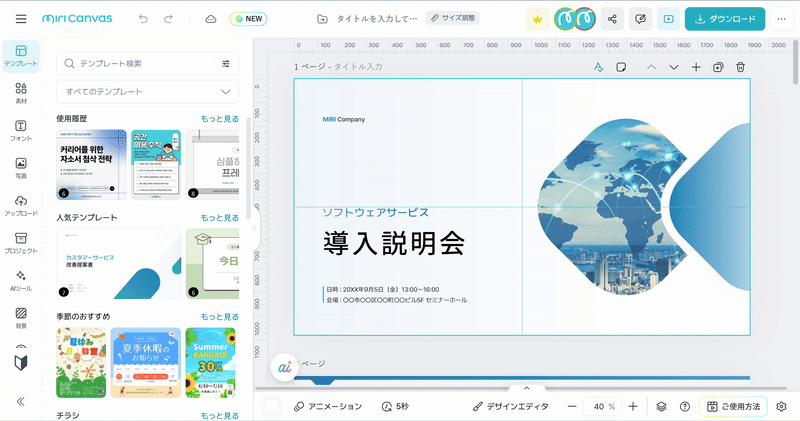Click the undo arrow icon
This screenshot has height=421, width=800.
click(144, 19)
